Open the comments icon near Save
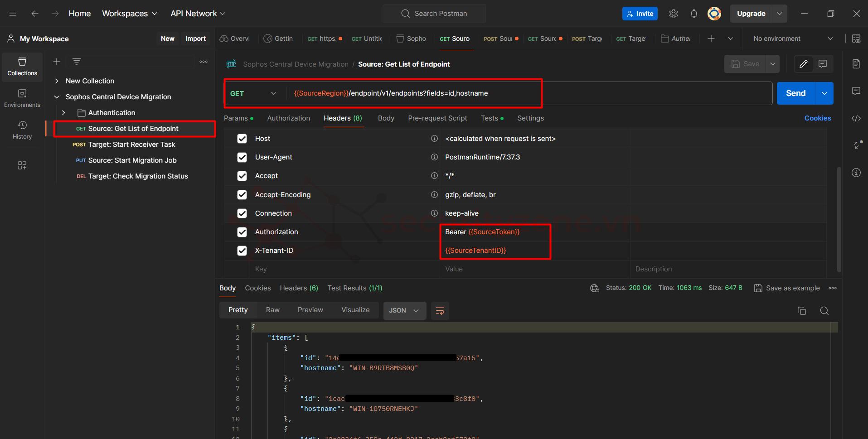 click(x=823, y=64)
